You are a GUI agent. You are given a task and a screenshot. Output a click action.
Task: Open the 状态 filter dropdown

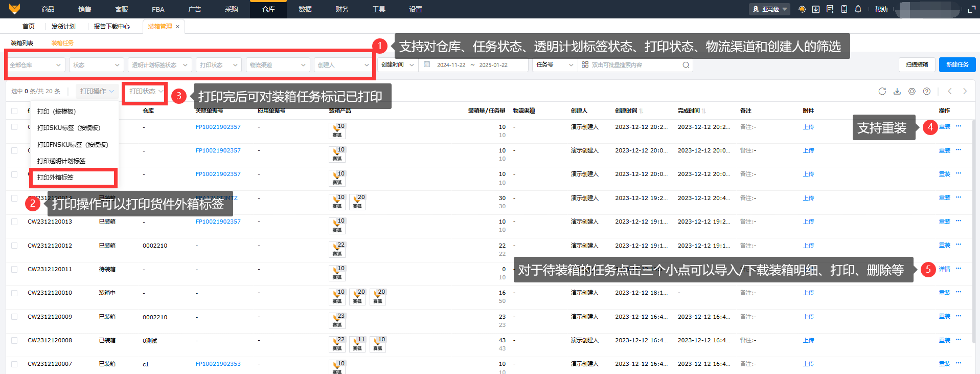pos(97,65)
